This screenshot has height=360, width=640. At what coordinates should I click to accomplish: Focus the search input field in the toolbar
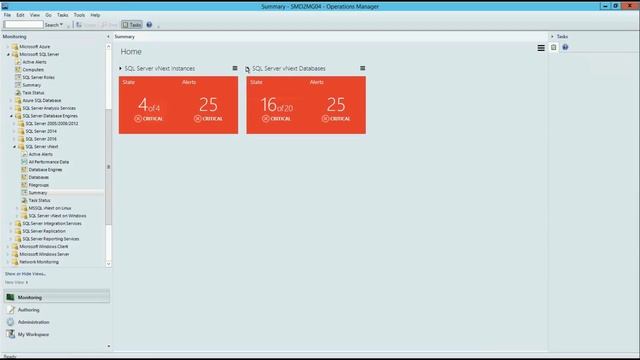(23, 25)
